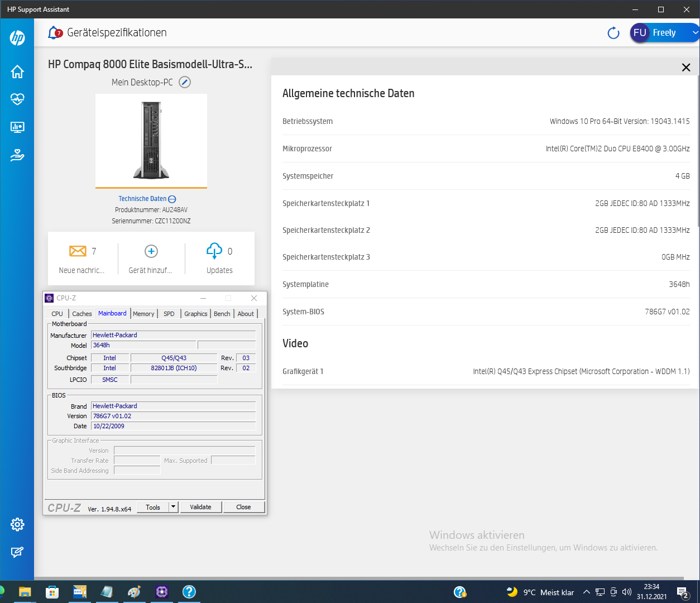This screenshot has height=603, width=700.
Task: Open weather widget showing 9°C
Action: click(540, 592)
